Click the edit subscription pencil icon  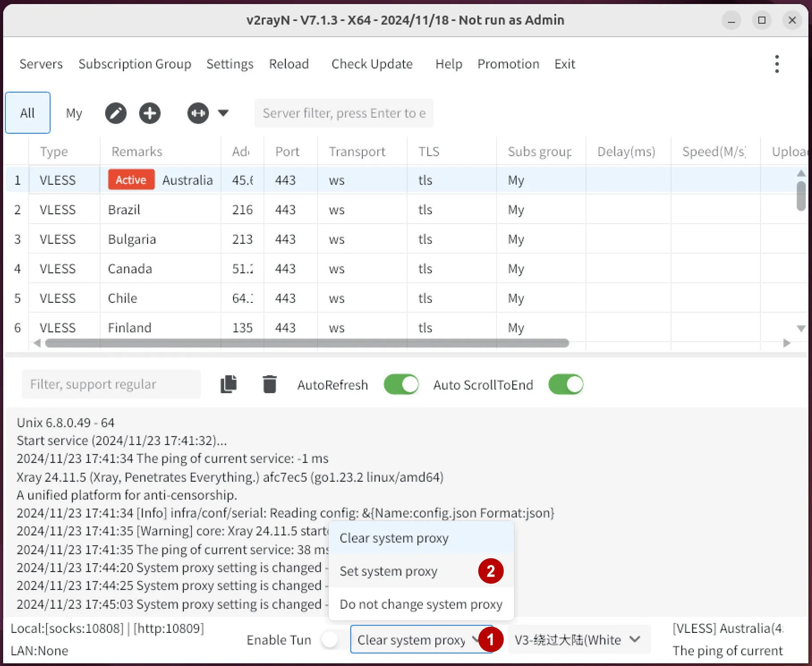pyautogui.click(x=116, y=113)
